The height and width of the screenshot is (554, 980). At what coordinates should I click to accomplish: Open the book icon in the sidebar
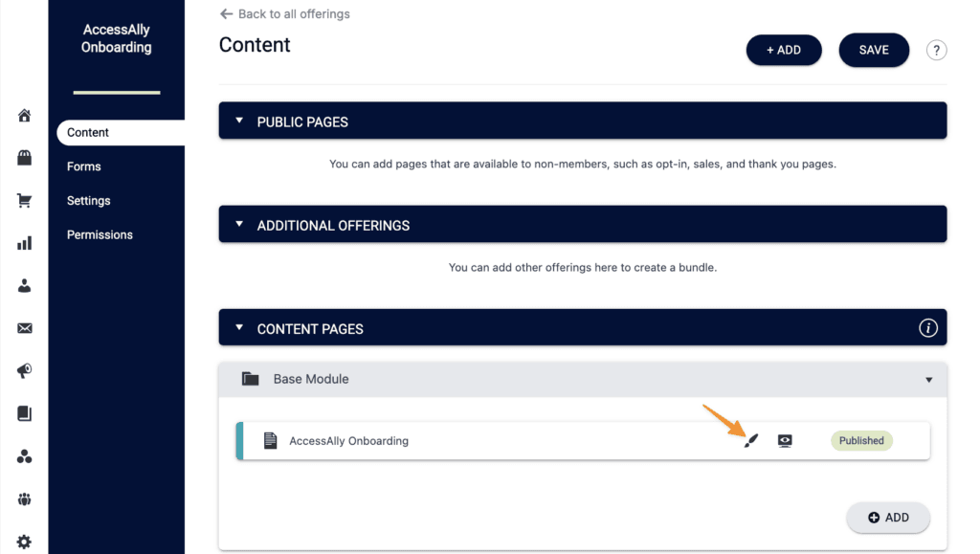click(25, 413)
